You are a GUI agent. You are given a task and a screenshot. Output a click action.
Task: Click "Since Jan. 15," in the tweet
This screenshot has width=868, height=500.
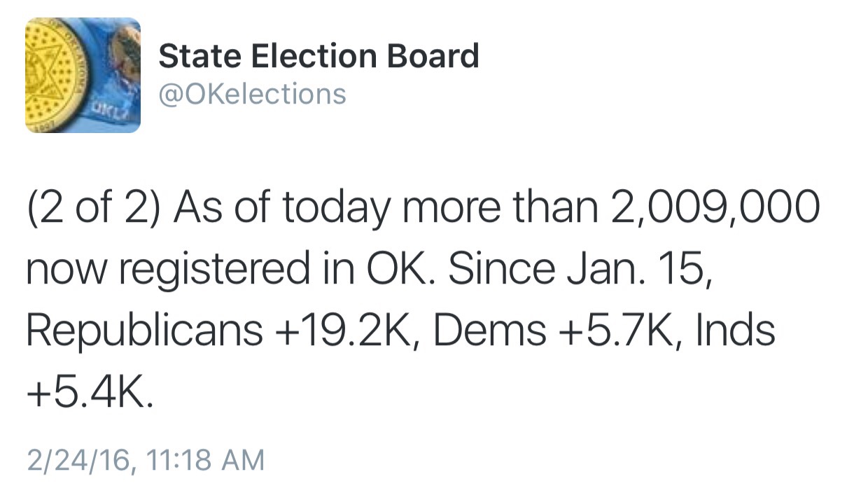[580, 270]
